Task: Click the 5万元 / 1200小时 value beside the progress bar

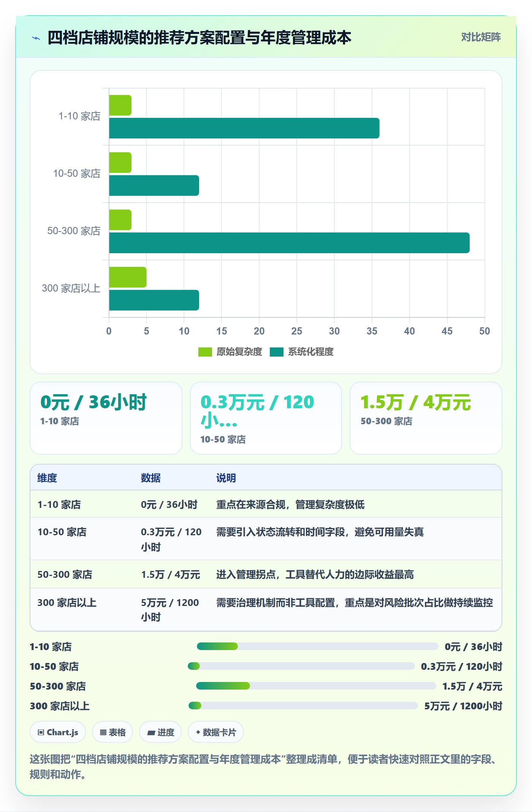Action: tap(463, 706)
